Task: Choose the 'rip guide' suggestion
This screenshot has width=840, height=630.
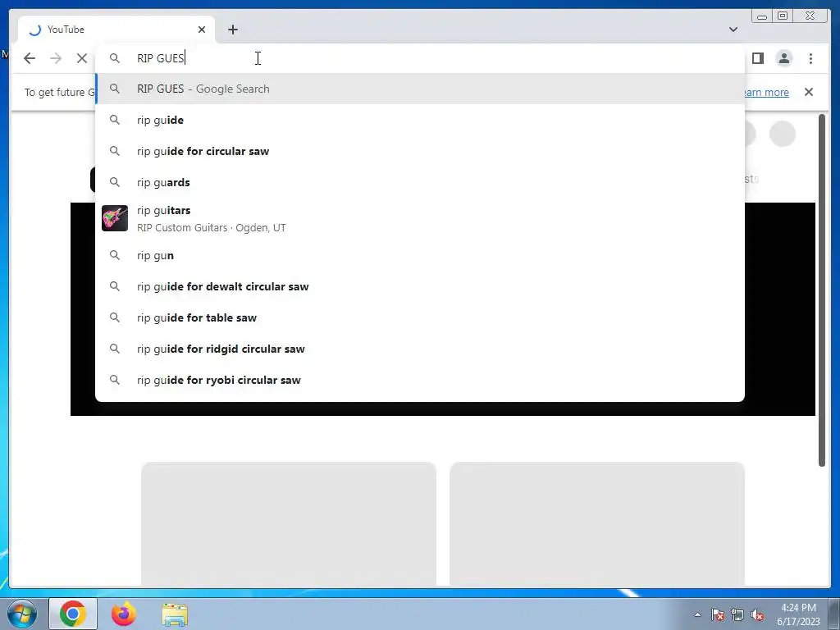Action: pyautogui.click(x=420, y=120)
